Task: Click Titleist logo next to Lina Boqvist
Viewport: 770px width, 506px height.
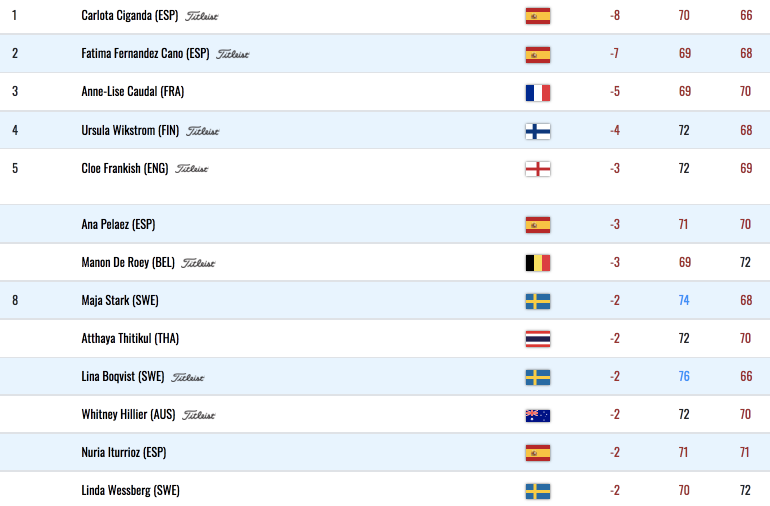Action: [x=188, y=377]
